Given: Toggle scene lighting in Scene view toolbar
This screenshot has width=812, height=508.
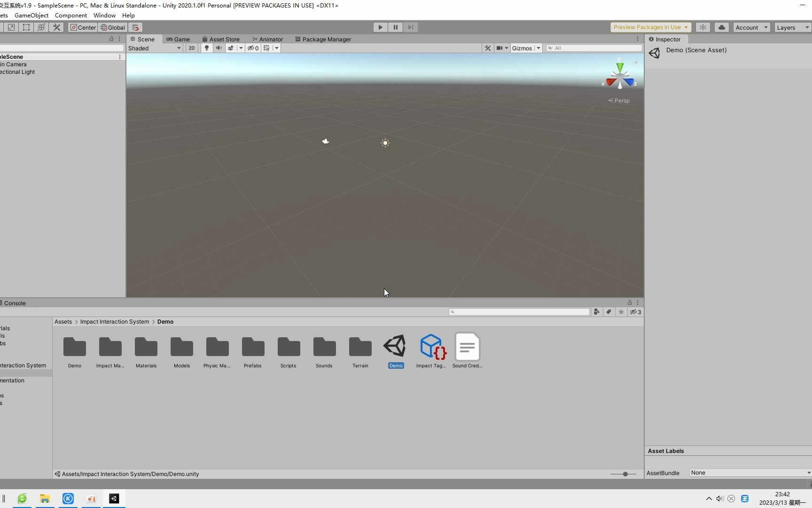Looking at the screenshot, I should (207, 48).
